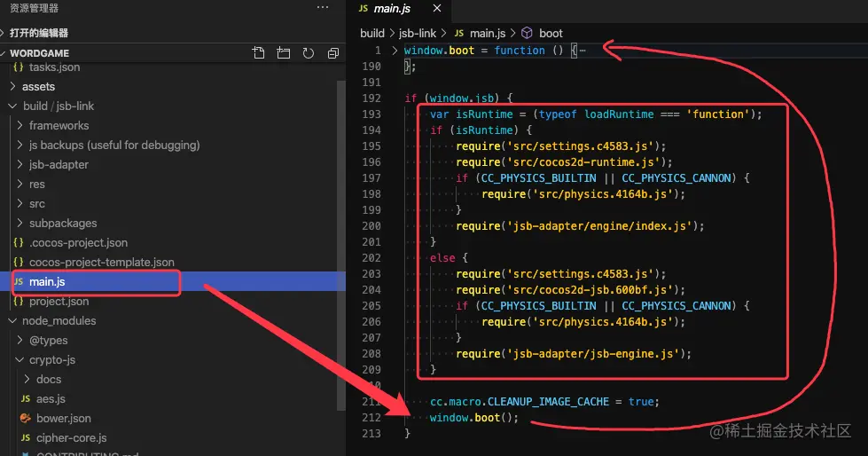This screenshot has width=868, height=456.
Task: Place cursor on window.boot(); at line 212
Action: pyautogui.click(x=474, y=417)
